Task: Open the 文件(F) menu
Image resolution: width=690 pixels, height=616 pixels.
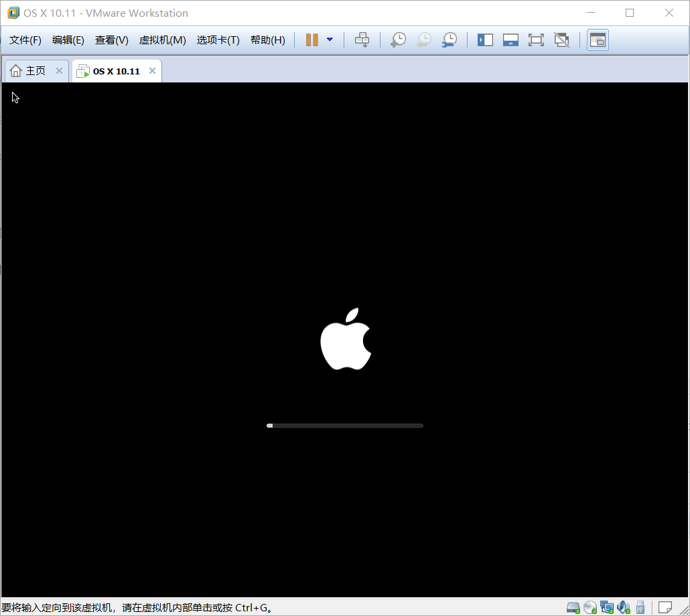Action: 25,40
